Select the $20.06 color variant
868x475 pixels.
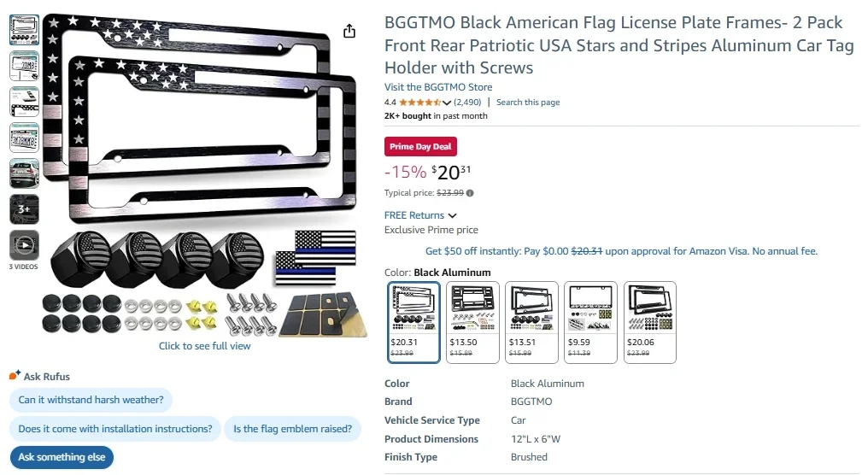tap(649, 322)
